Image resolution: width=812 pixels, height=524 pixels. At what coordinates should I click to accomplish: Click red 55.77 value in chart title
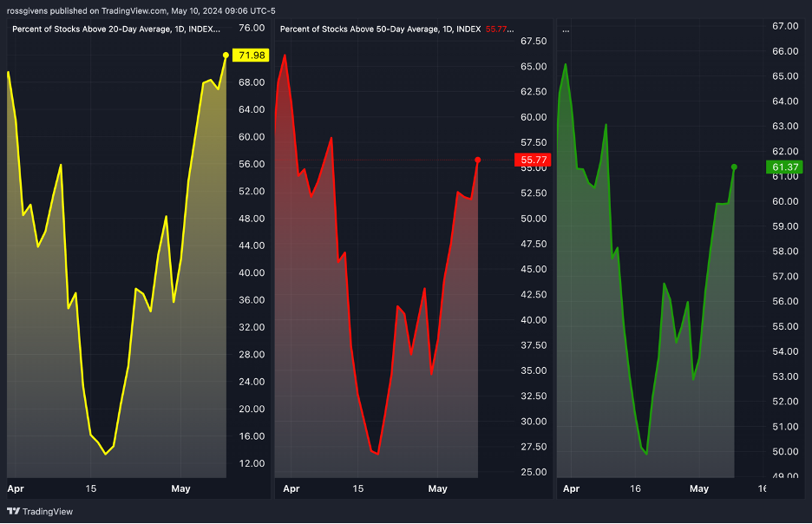pyautogui.click(x=496, y=29)
